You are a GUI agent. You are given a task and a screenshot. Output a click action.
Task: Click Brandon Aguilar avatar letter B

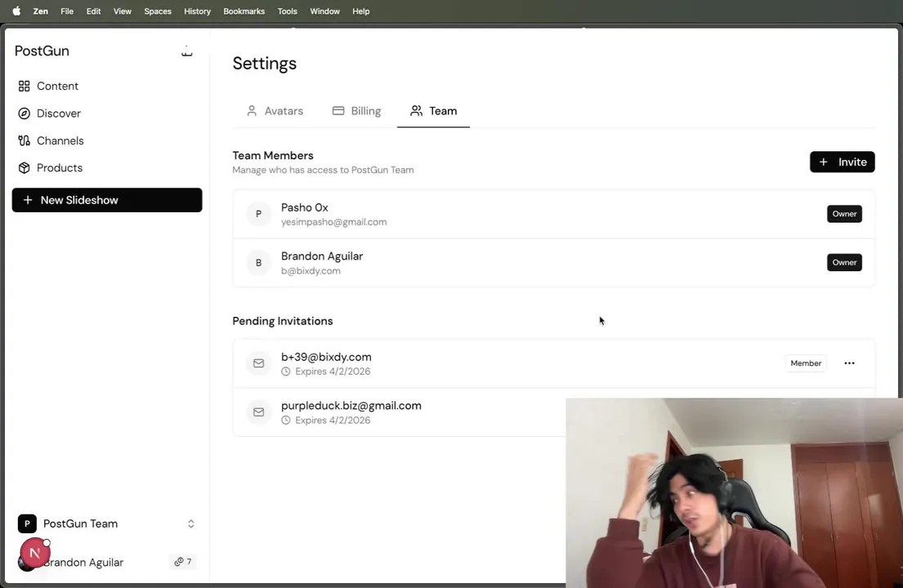258,262
